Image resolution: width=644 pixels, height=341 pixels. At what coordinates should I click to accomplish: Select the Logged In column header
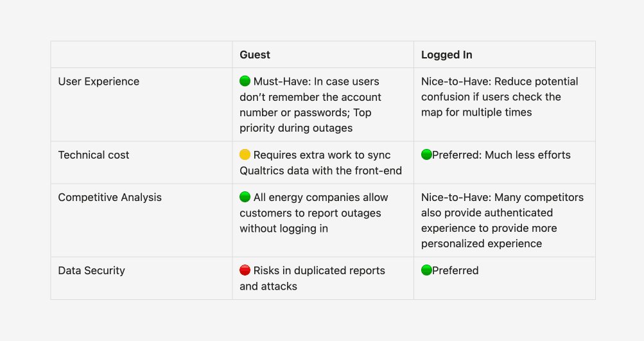click(x=446, y=55)
